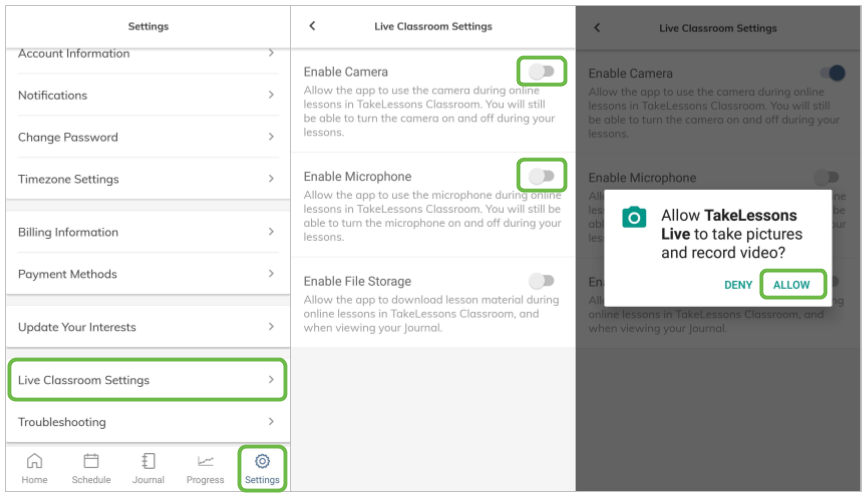Click Enable Microphone heading in middle panel

357,176
